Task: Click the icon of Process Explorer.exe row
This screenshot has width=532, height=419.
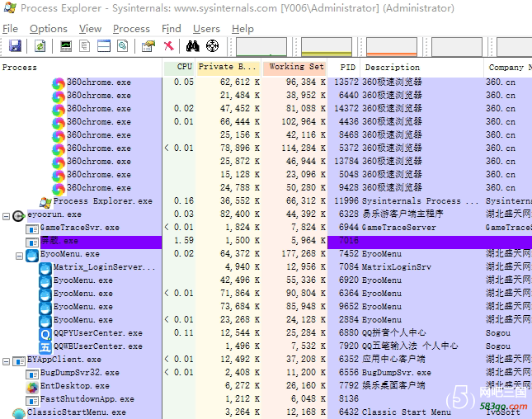Action: tap(45, 203)
